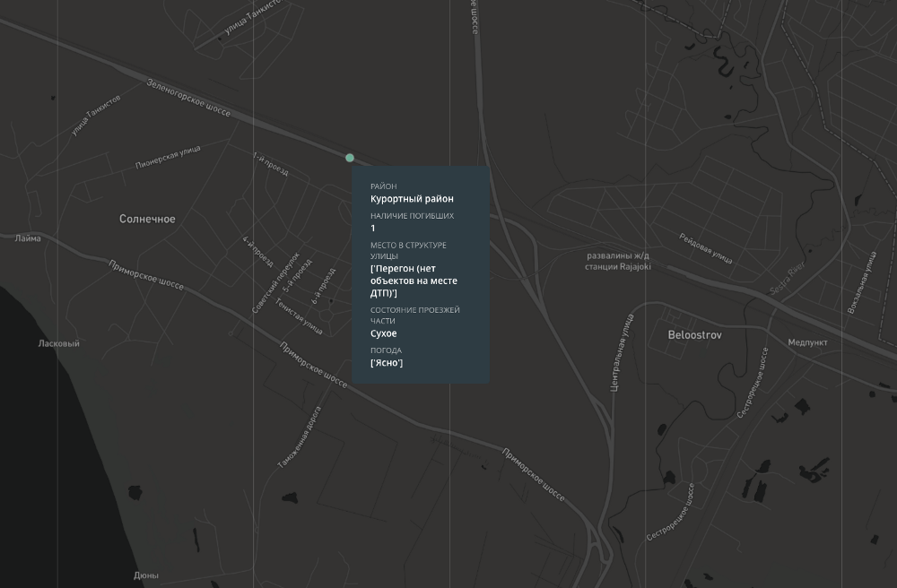Select the Курортный район value in tooltip

(x=412, y=199)
